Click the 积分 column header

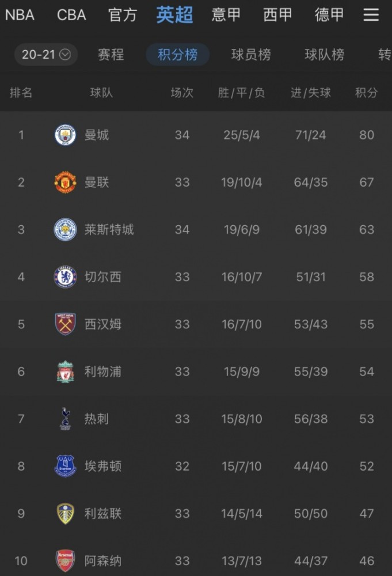[366, 93]
